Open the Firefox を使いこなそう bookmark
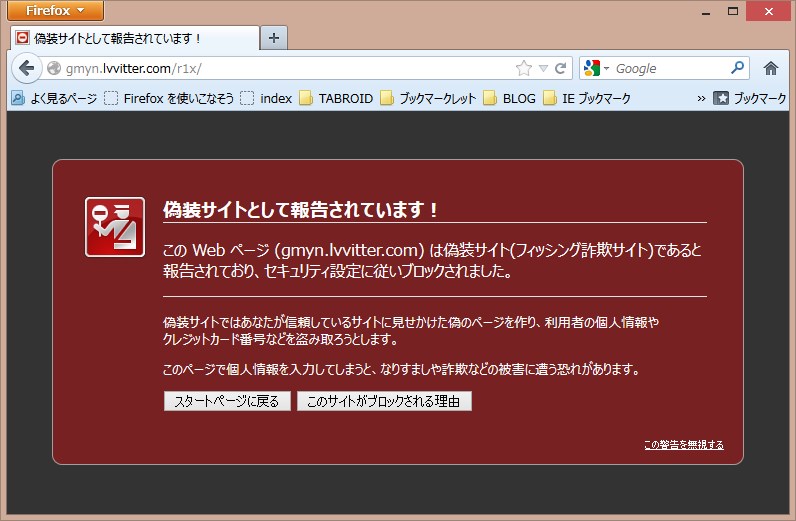Image resolution: width=796 pixels, height=521 pixels. (x=169, y=98)
